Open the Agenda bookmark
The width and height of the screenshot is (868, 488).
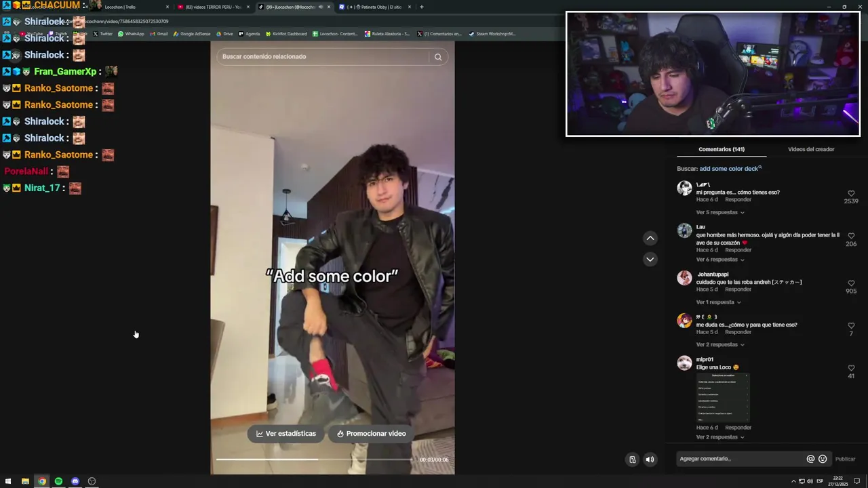tap(249, 34)
